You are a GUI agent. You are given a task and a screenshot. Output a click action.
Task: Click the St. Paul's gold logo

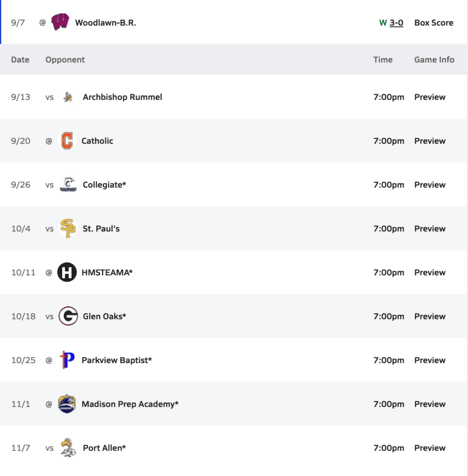[68, 229]
